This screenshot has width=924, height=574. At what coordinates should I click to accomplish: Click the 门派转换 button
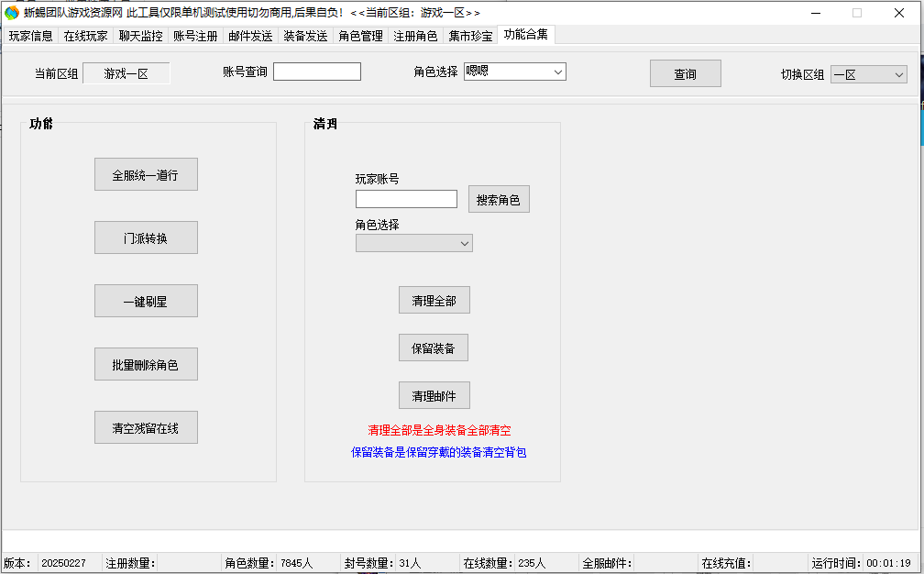point(146,237)
